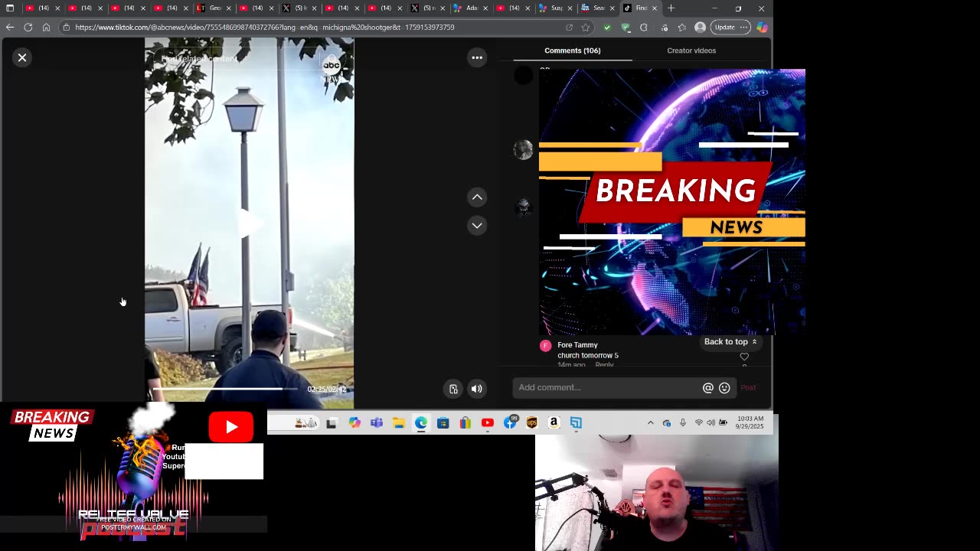This screenshot has width=980, height=551.
Task: Click the microphone icon in system tray
Action: point(683,423)
